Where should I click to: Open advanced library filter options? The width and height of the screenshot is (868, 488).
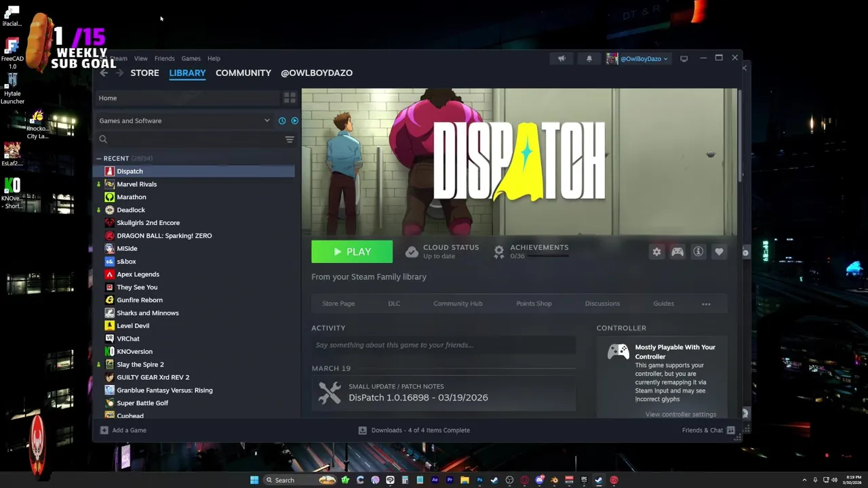coord(290,140)
